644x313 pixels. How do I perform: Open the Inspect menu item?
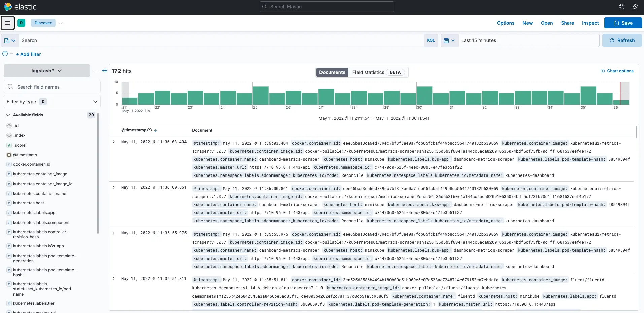pyautogui.click(x=590, y=23)
